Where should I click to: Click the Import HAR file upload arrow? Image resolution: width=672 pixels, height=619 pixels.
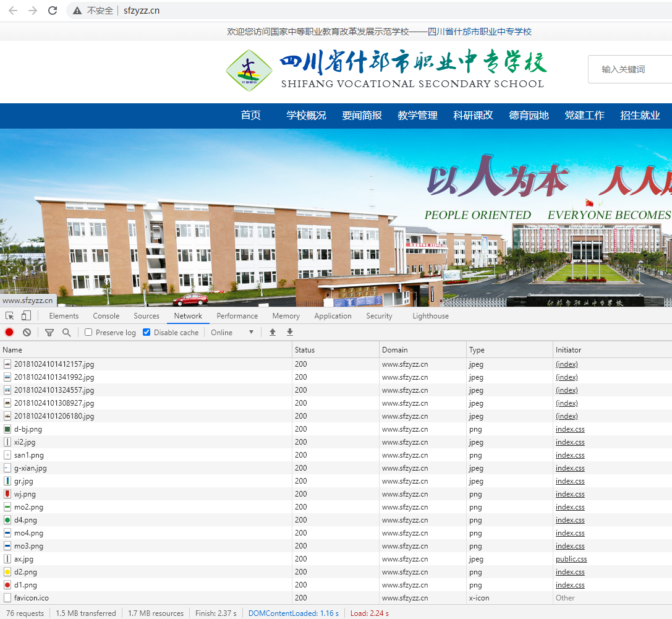pyautogui.click(x=273, y=333)
